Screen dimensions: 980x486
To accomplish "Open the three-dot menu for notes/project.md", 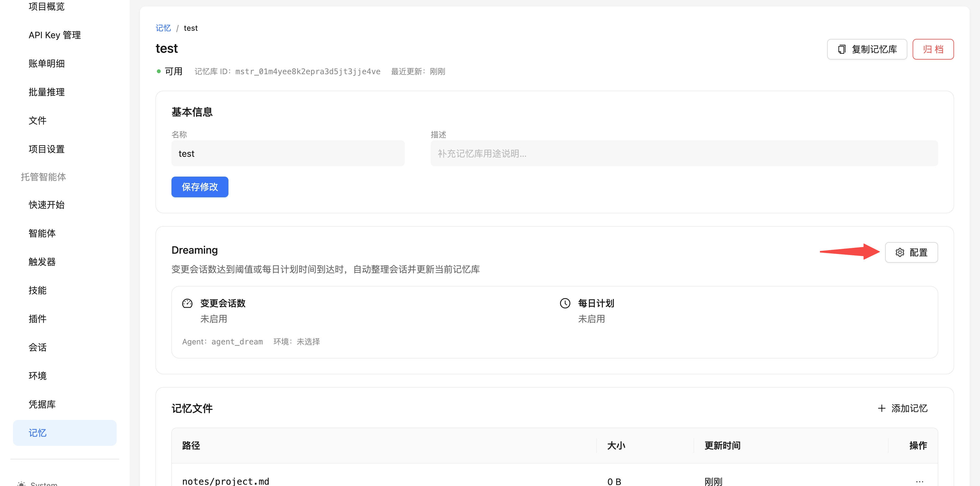I will point(919,481).
